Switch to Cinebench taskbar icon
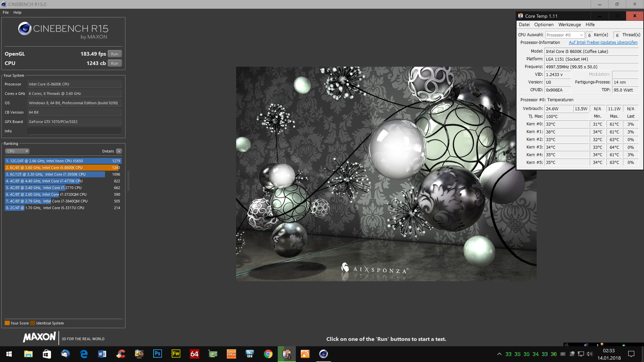 [323, 354]
